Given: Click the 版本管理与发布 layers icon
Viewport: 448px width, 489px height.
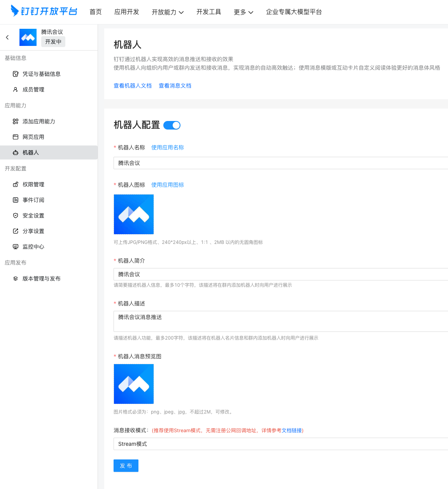Looking at the screenshot, I should point(16,279).
